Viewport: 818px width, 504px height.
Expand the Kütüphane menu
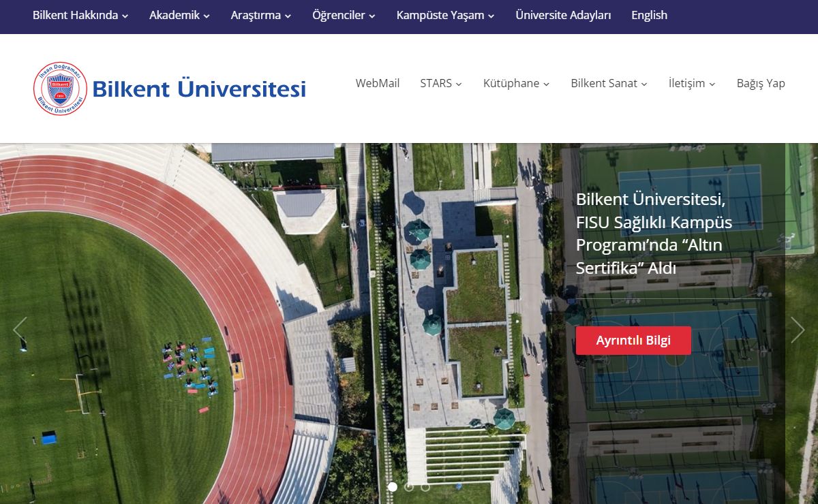516,83
